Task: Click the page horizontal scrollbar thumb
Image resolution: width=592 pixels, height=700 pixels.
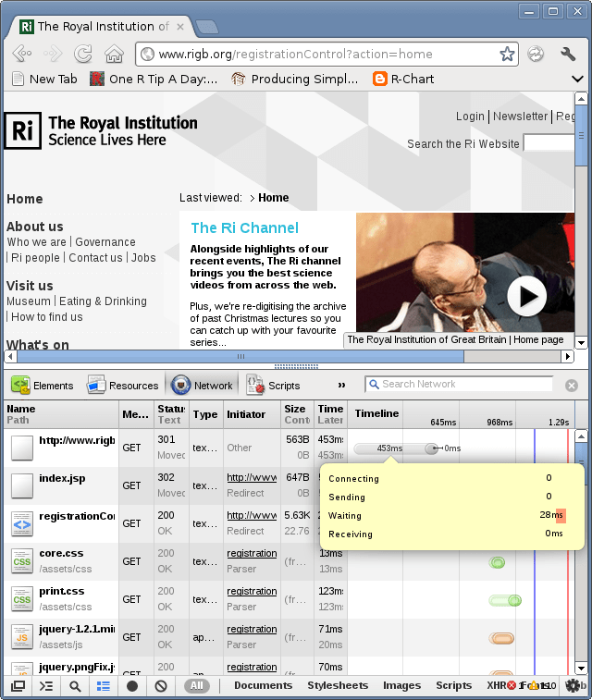Action: [x=240, y=356]
